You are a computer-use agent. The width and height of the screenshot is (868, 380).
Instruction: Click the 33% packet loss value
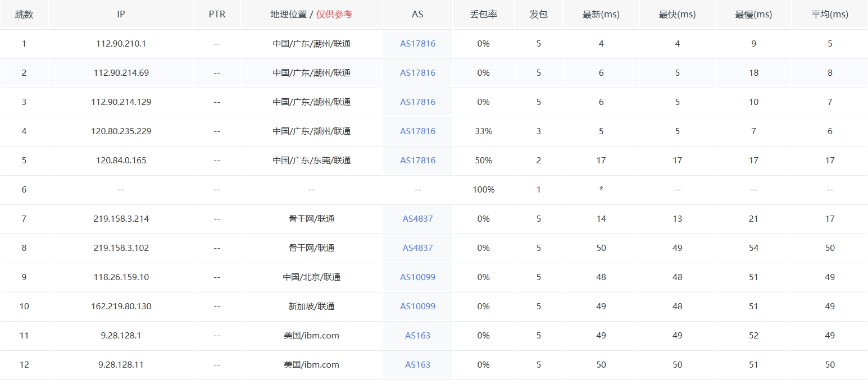pos(483,131)
